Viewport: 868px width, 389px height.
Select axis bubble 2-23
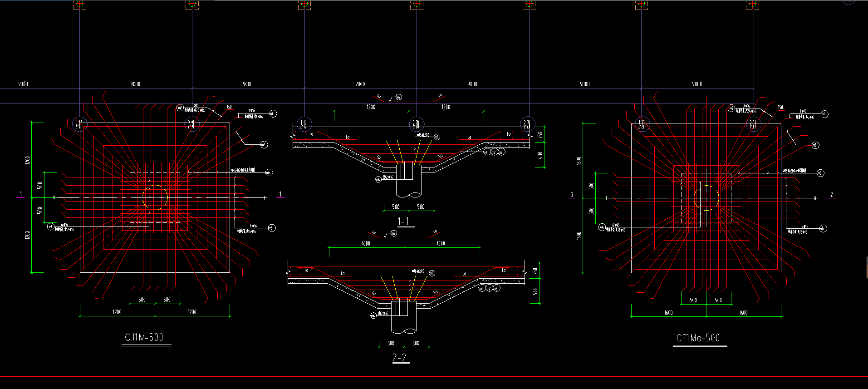click(x=753, y=124)
